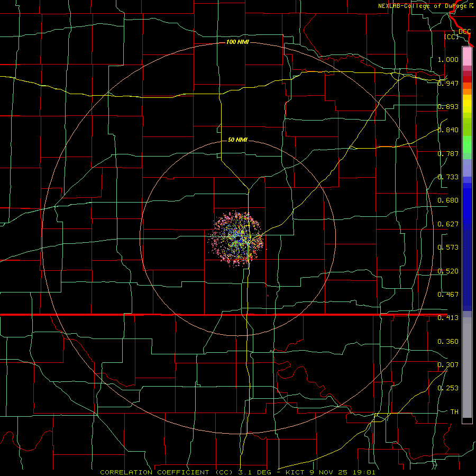Click the 0.467 scale value

(x=448, y=295)
